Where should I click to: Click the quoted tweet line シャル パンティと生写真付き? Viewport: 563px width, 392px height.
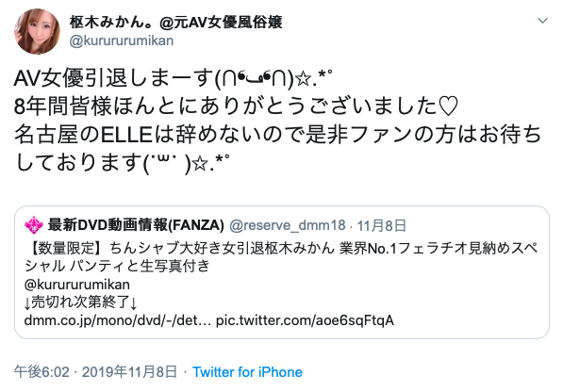point(117,266)
